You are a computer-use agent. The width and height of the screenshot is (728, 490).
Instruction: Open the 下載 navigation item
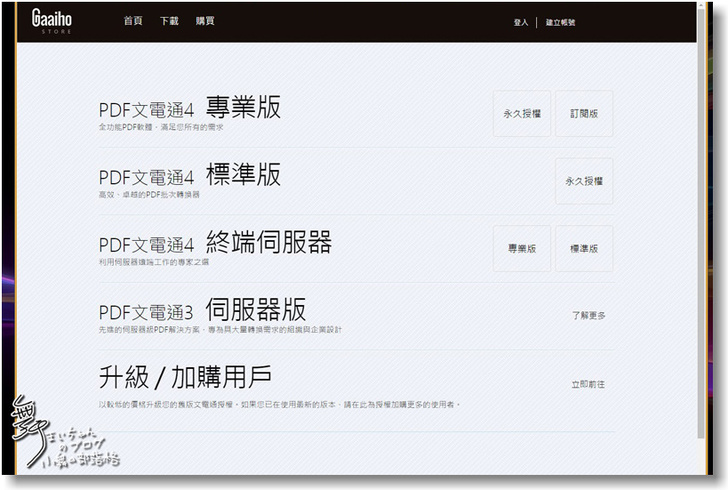coord(169,21)
